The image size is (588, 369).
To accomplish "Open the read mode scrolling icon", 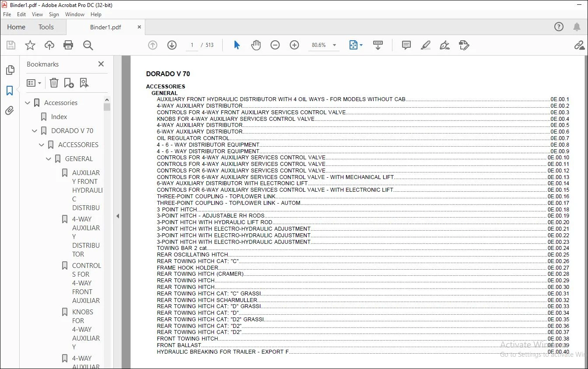I will [x=378, y=45].
